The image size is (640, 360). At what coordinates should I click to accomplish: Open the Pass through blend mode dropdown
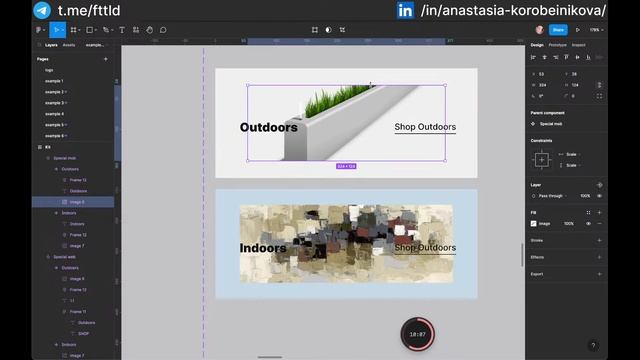pyautogui.click(x=553, y=196)
